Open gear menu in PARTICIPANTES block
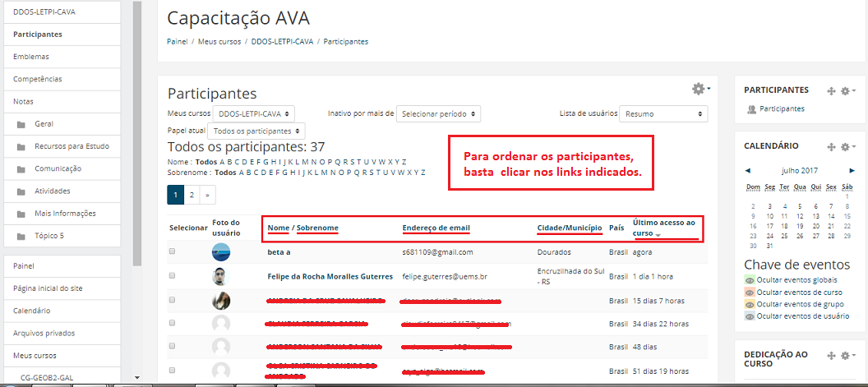Viewport: 868px width, 387px height. tap(847, 91)
